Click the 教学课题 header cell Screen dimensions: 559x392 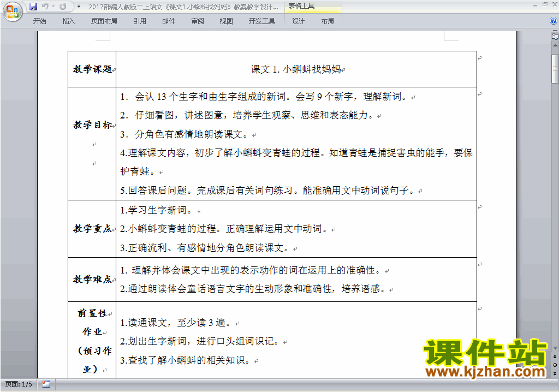[x=92, y=69]
